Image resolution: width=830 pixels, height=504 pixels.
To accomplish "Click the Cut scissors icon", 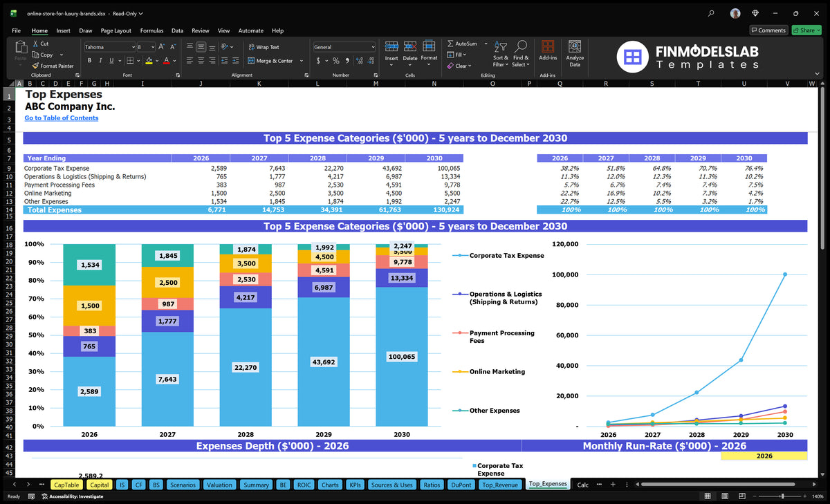I will [35, 44].
